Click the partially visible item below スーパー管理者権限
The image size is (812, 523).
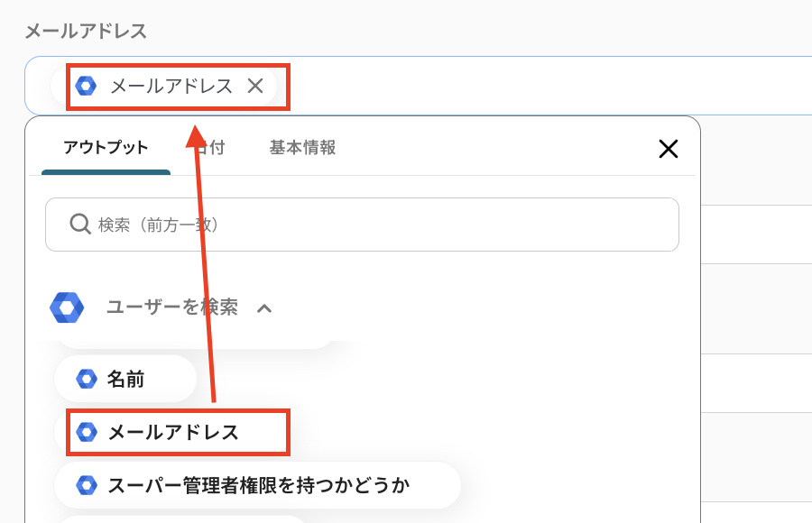[x=180, y=518]
